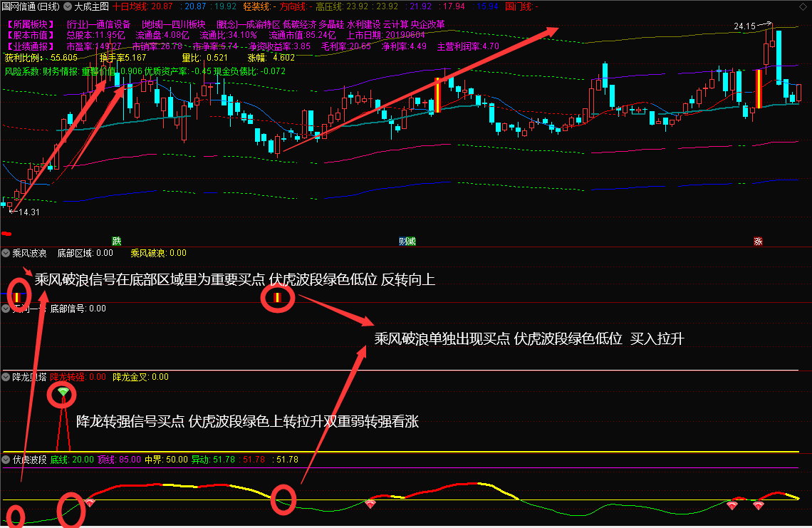Click the 国门线 label
812x528 pixels.
[519, 6]
